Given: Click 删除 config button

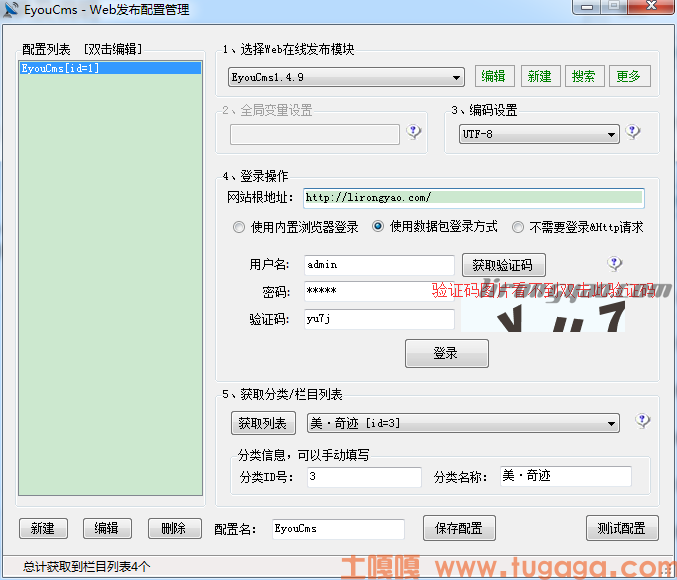Looking at the screenshot, I should pos(174,528).
